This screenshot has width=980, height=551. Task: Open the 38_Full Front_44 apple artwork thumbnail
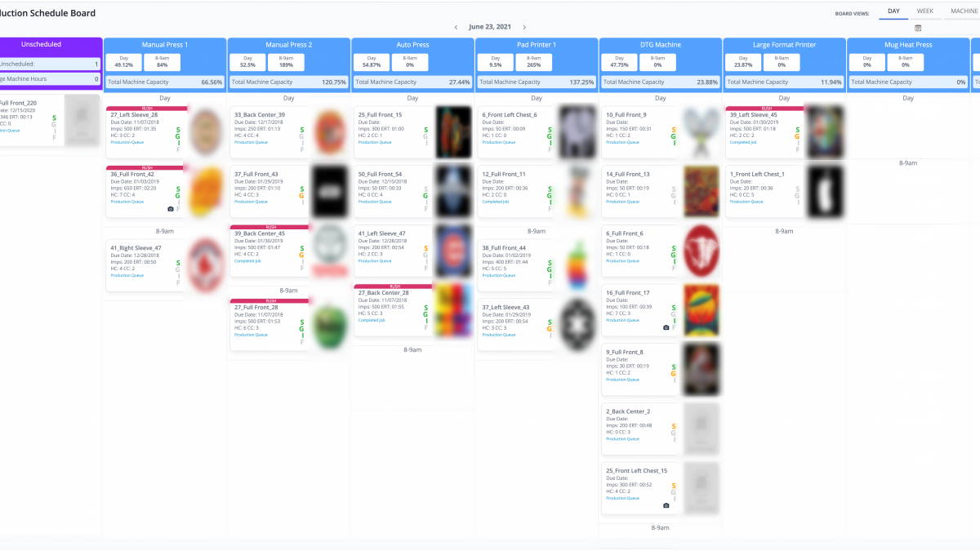[x=577, y=265]
